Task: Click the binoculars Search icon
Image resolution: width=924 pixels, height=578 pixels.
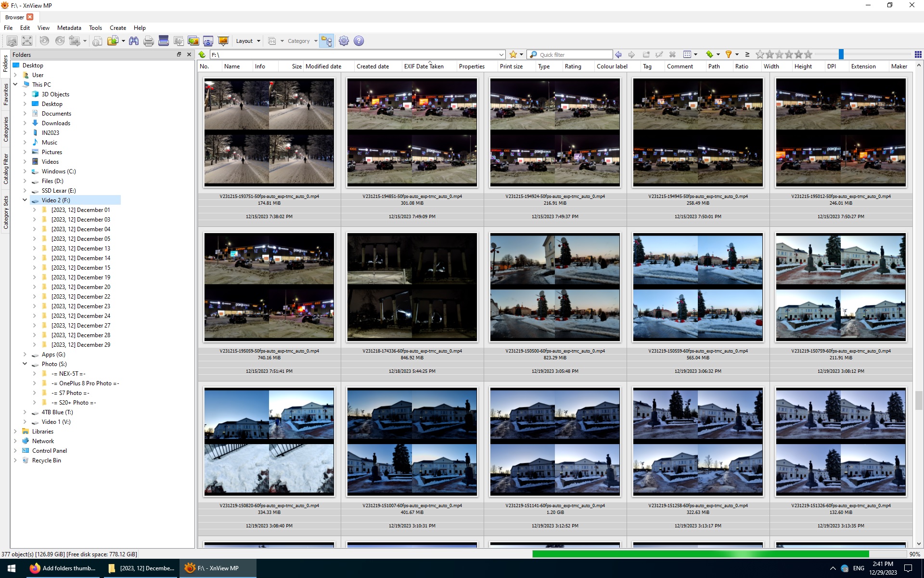Action: coord(134,41)
